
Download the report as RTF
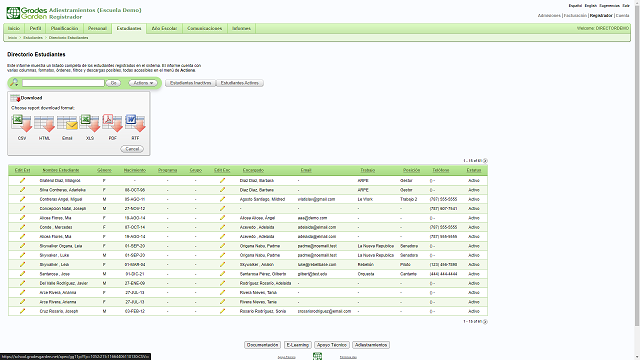(x=135, y=124)
